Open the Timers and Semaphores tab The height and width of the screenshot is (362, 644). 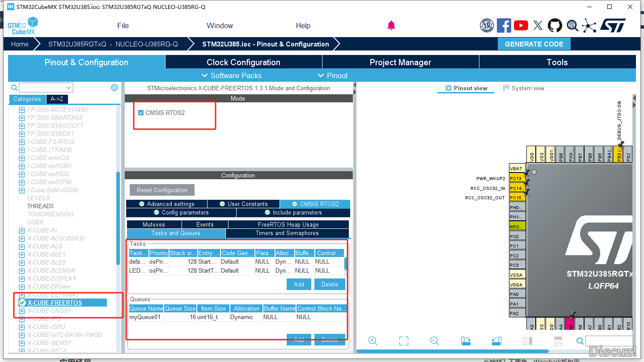[x=287, y=233]
